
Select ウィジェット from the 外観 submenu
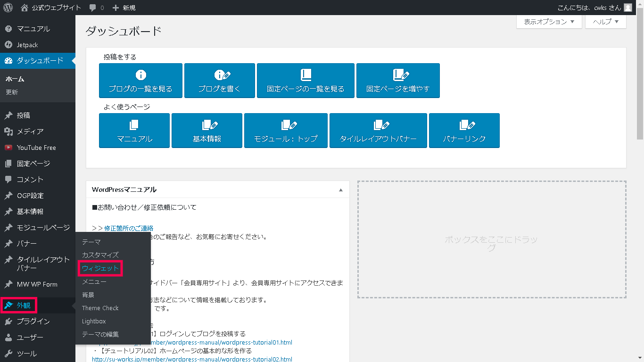[x=100, y=268]
